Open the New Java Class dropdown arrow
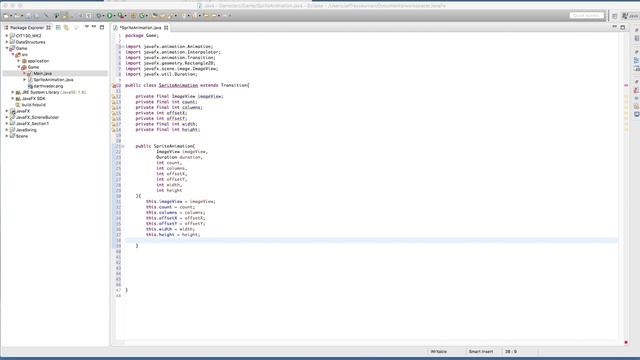 coord(147,16)
